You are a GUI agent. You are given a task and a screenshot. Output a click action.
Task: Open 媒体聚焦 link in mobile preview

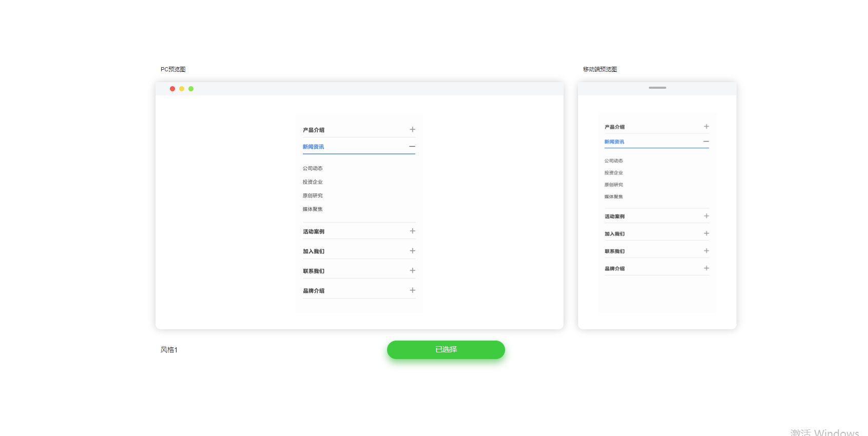613,196
